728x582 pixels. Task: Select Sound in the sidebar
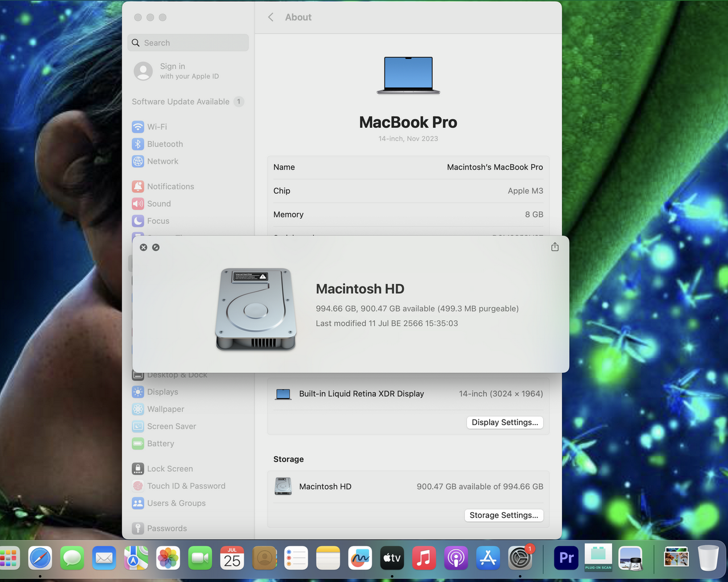pyautogui.click(x=151, y=203)
